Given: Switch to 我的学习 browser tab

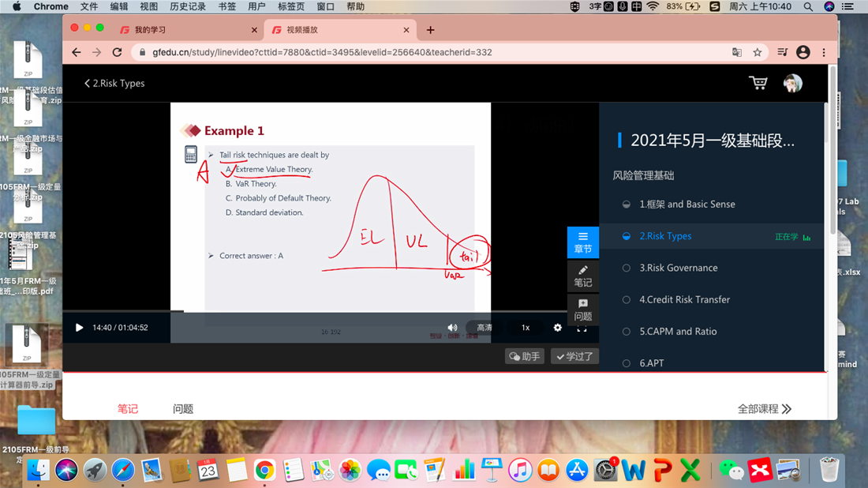Looking at the screenshot, I should tap(189, 30).
